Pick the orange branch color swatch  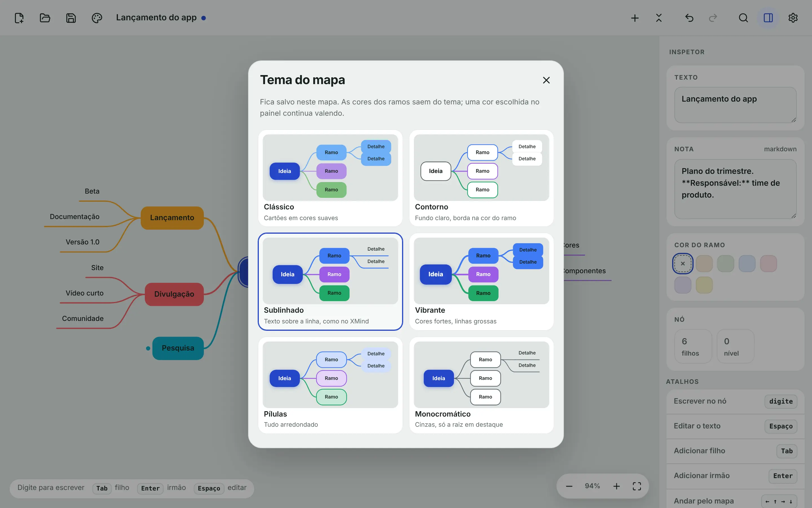(x=704, y=263)
